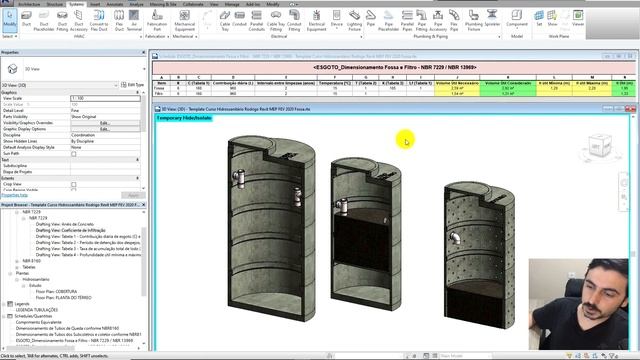Click the Apply button in Properties
The image size is (640, 360).
click(133, 195)
